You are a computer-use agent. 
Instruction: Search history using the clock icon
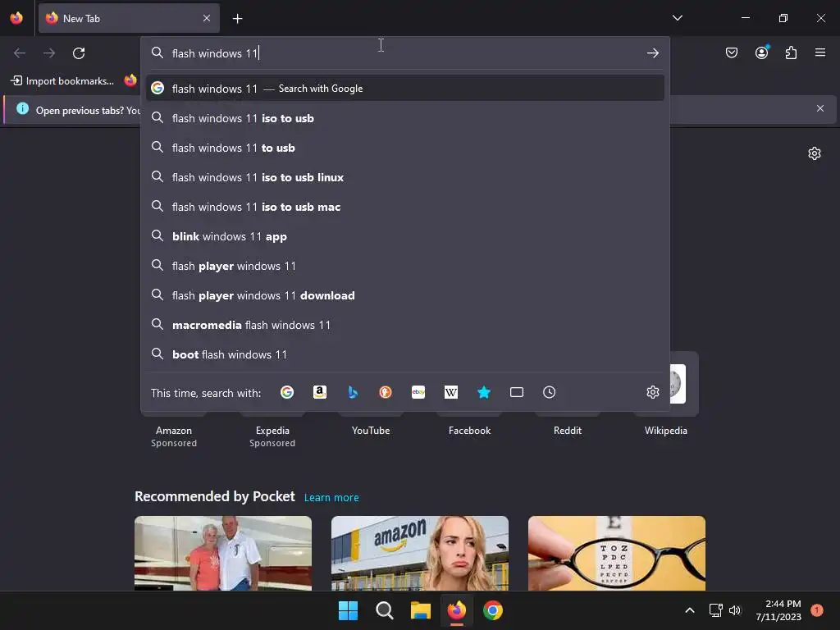point(549,392)
